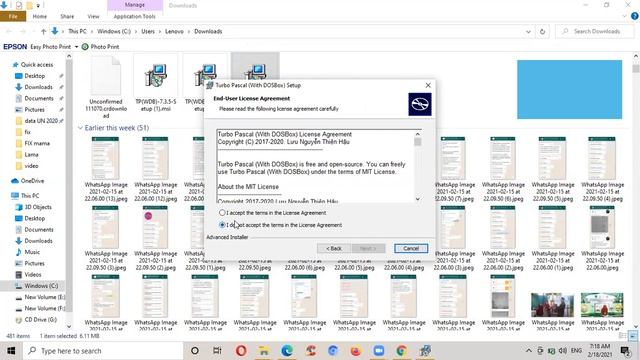640x360 pixels.
Task: Open Opera browser from taskbar
Action: tap(241, 351)
